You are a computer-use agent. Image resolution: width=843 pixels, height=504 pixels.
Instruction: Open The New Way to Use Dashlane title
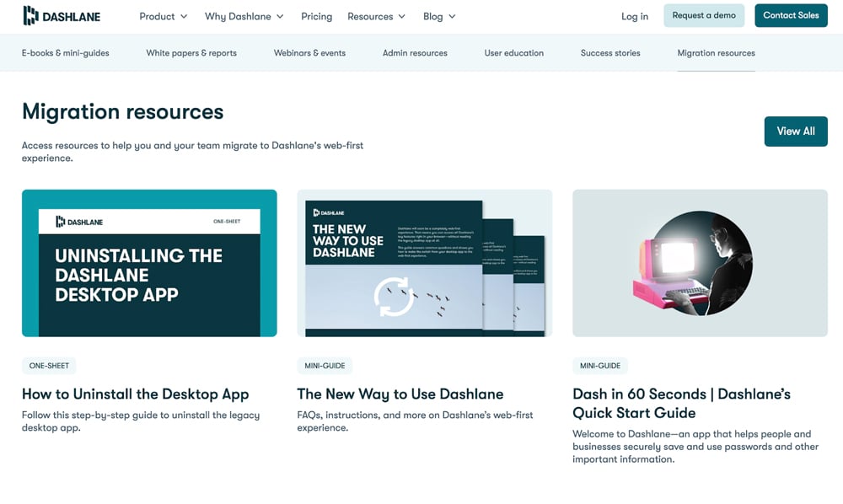coord(400,394)
